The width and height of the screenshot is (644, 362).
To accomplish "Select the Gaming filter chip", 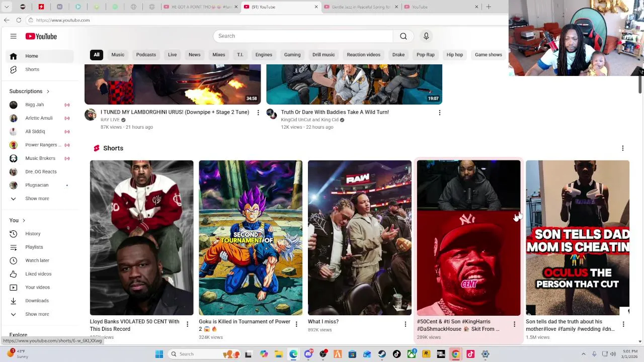I will coord(292,55).
